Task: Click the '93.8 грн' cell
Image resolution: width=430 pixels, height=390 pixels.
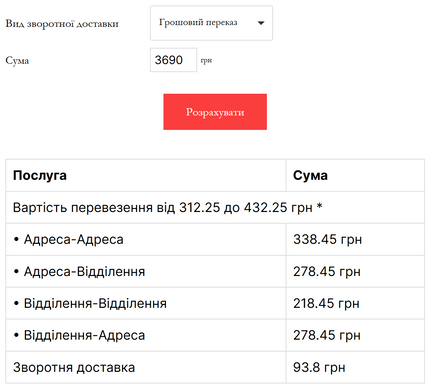Action: [355, 367]
